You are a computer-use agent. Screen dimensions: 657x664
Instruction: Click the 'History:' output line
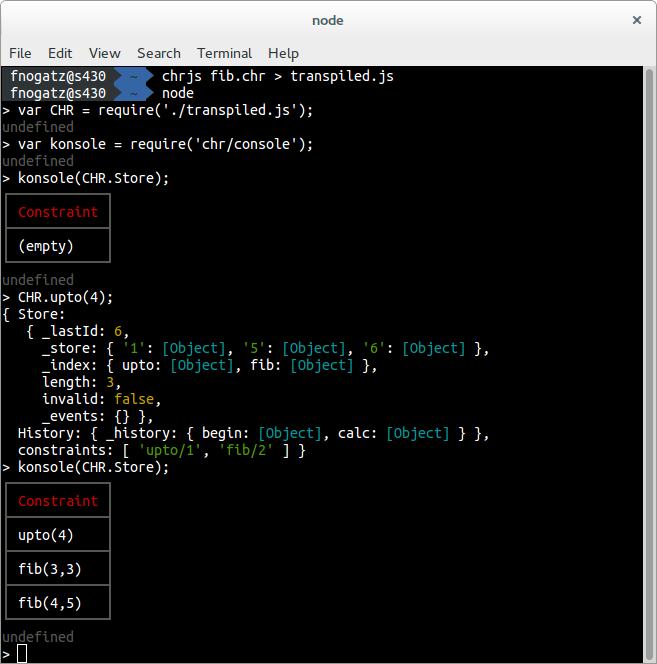click(x=253, y=433)
